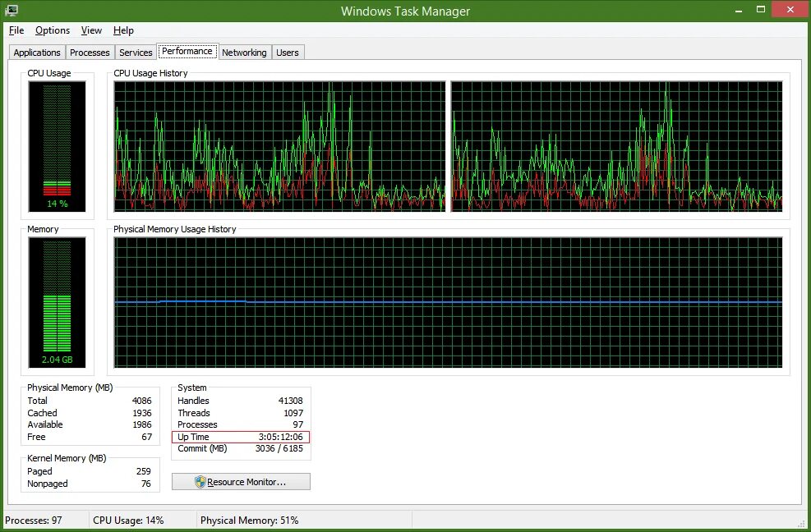
Task: Switch to the Processes tab
Action: point(90,53)
